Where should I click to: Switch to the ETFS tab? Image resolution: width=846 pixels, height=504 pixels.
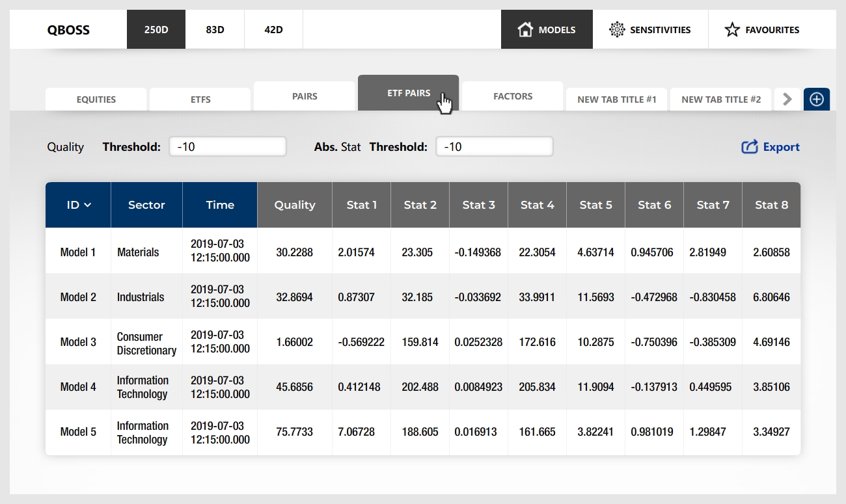200,99
